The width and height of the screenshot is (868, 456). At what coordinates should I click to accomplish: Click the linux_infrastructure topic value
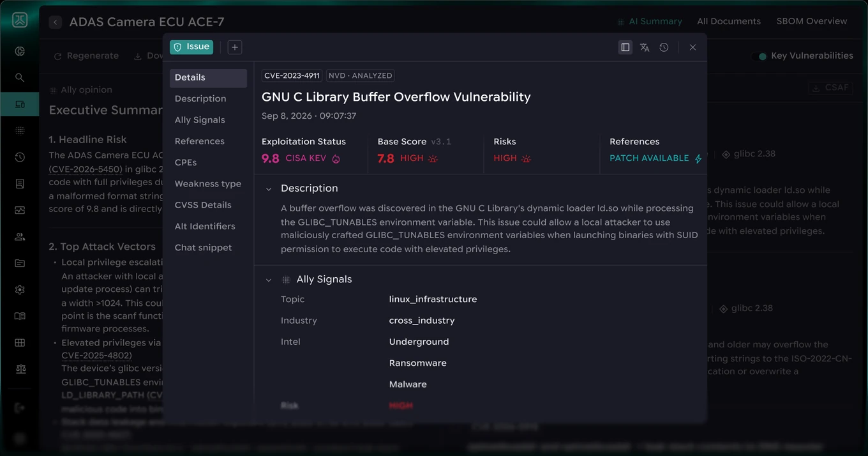pyautogui.click(x=433, y=300)
